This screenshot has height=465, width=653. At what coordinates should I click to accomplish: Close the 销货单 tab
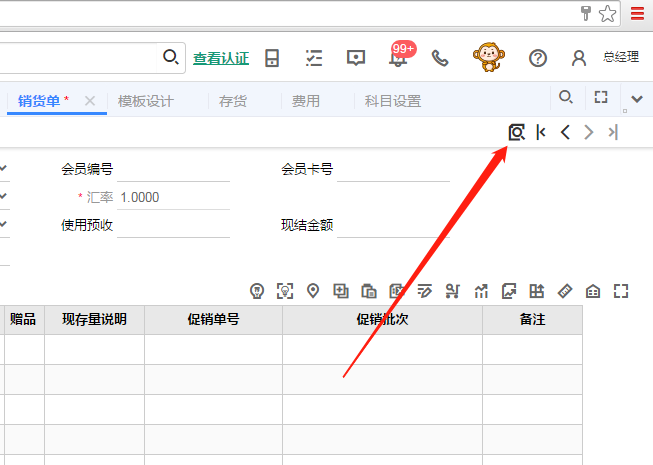[90, 101]
